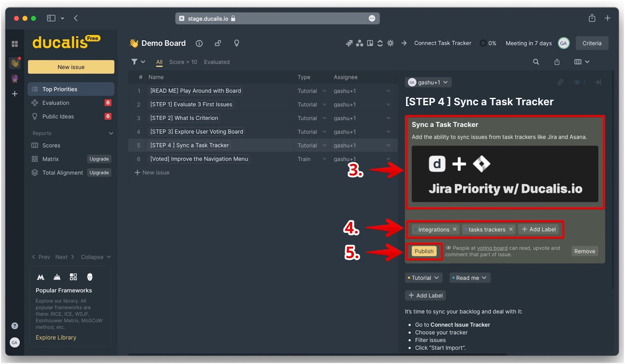Click the mountain icon in Popular Frameworks

click(x=57, y=277)
